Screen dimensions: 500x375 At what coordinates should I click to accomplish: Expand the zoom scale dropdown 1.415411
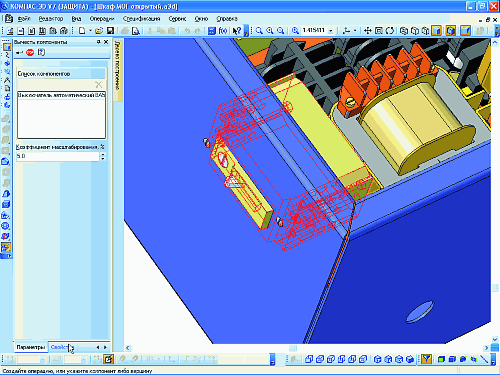tap(331, 31)
